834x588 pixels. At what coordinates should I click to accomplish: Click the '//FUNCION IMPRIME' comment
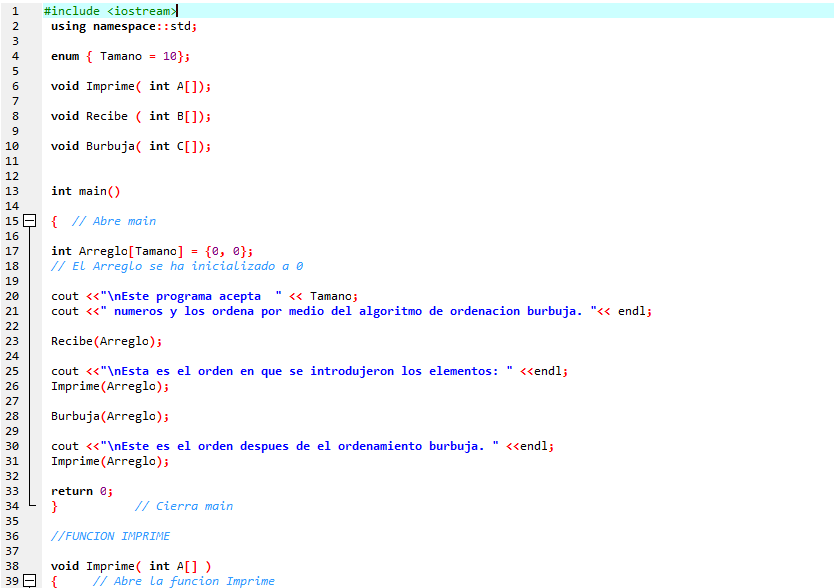point(111,536)
